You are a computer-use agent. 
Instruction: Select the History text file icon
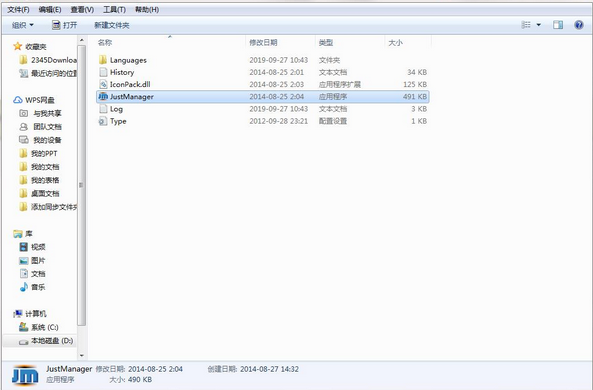(103, 72)
